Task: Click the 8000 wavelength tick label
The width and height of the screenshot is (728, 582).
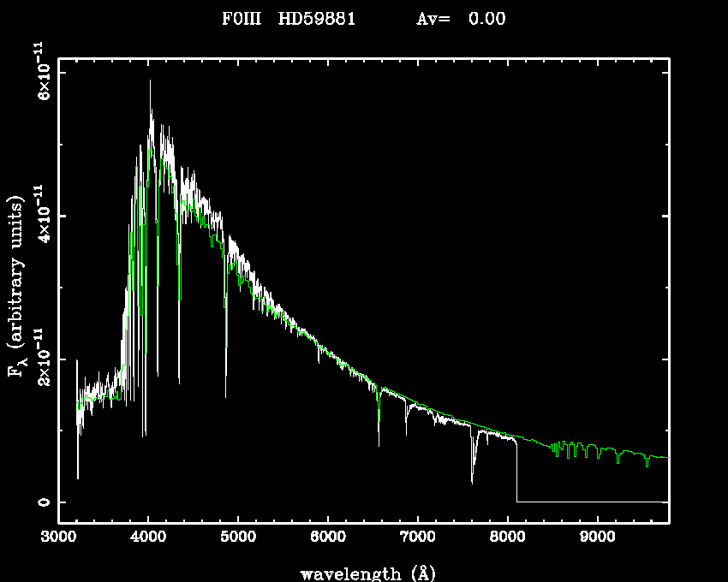Action: point(507,538)
